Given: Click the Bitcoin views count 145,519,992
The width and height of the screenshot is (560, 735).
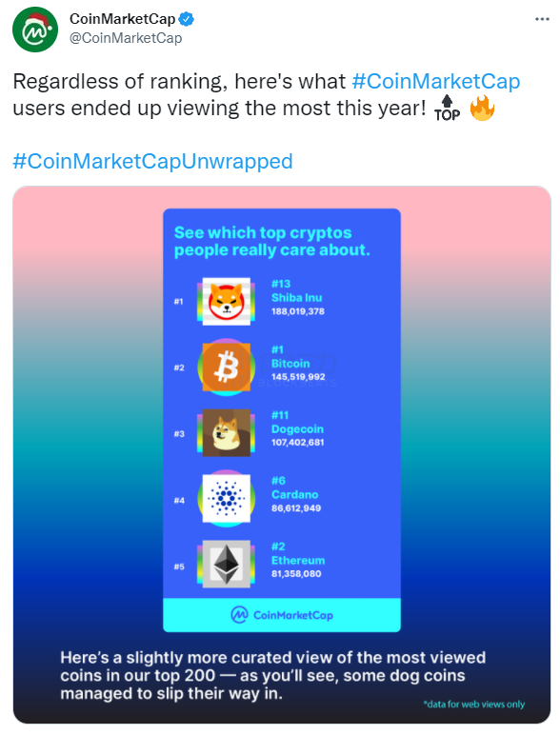Looking at the screenshot, I should pos(298,377).
